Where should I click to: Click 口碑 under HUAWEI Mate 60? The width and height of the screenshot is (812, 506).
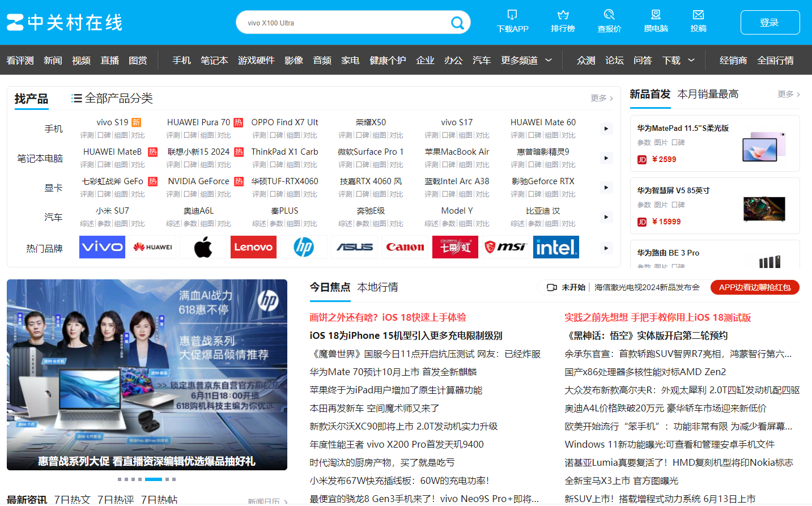(534, 135)
